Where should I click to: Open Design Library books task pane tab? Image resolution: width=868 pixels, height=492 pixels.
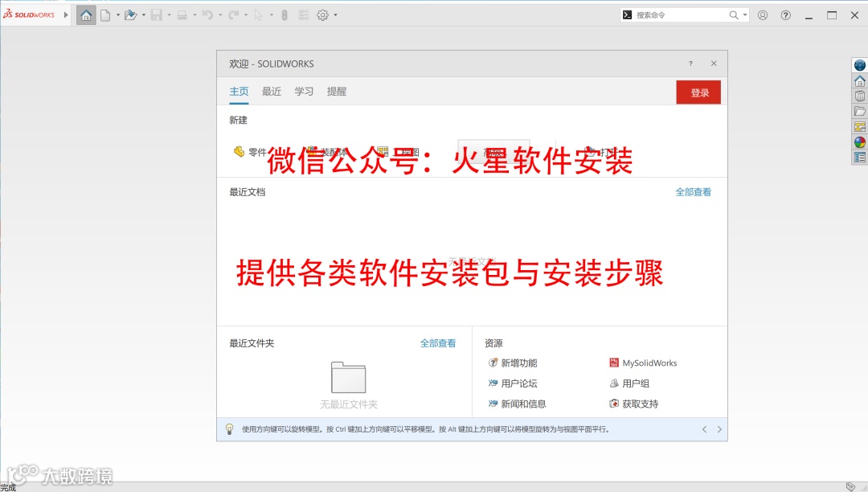[x=860, y=96]
